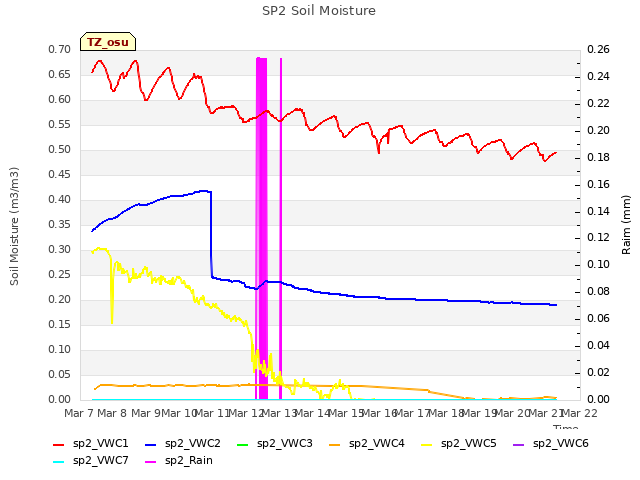Click the SP2 Soil Moisture chart title
Viewport: 640px width, 480px height.
tap(319, 11)
